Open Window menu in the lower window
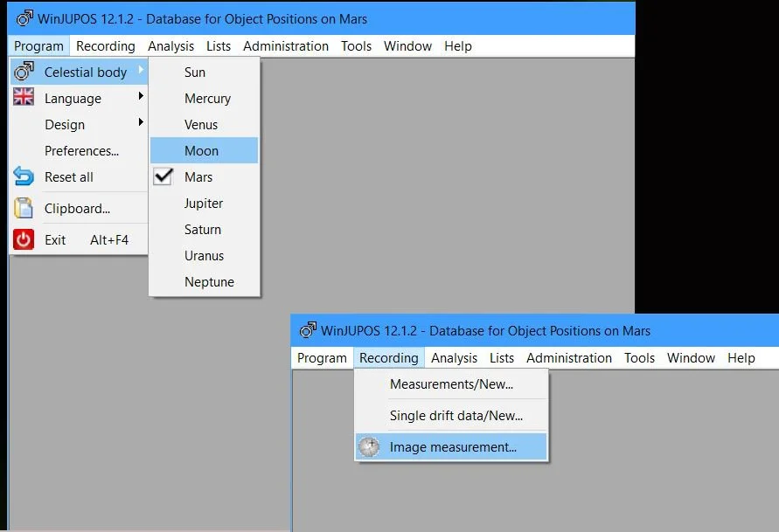Screen dimensions: 779x532 (691, 358)
